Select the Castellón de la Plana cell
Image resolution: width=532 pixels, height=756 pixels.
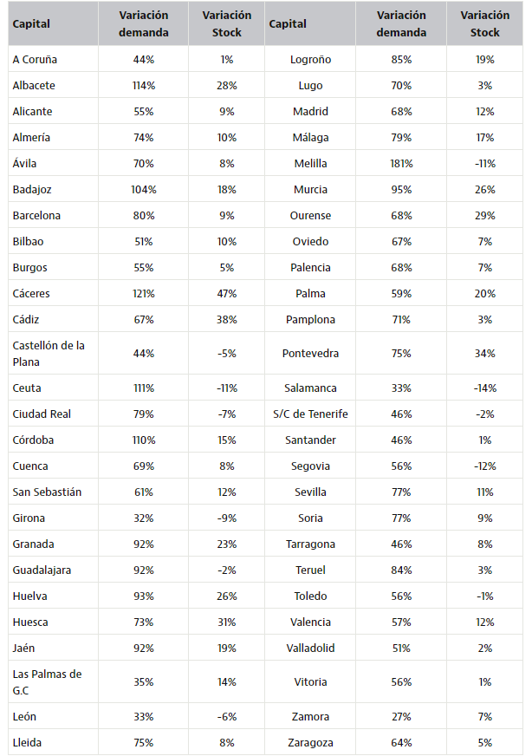[53, 354]
